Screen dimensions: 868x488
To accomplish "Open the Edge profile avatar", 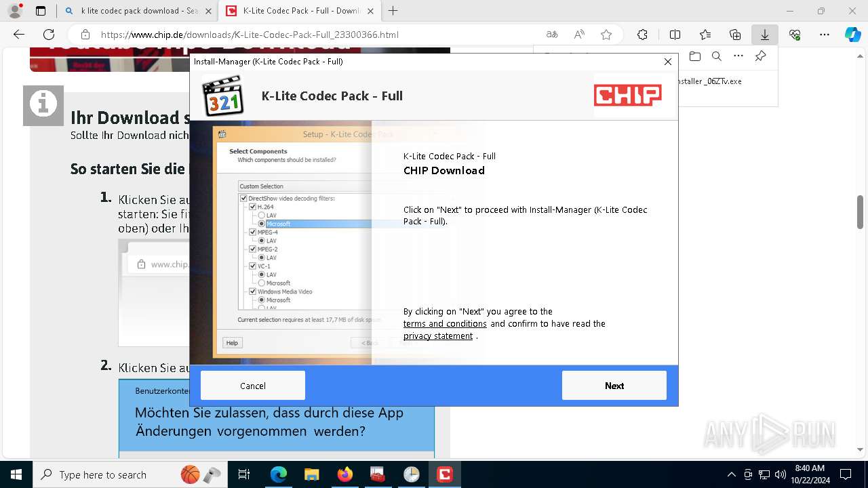I will tap(14, 11).
